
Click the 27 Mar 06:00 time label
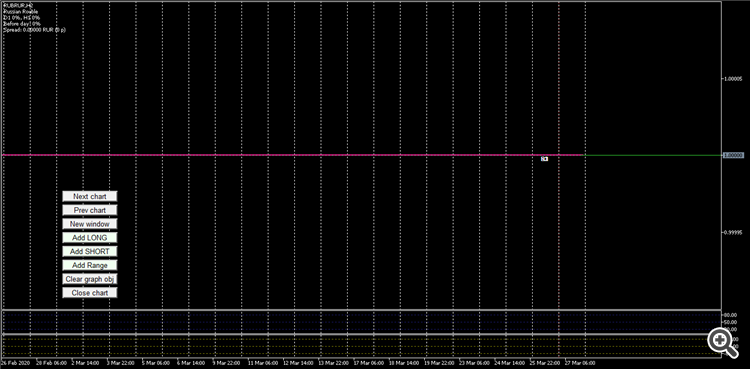point(580,363)
